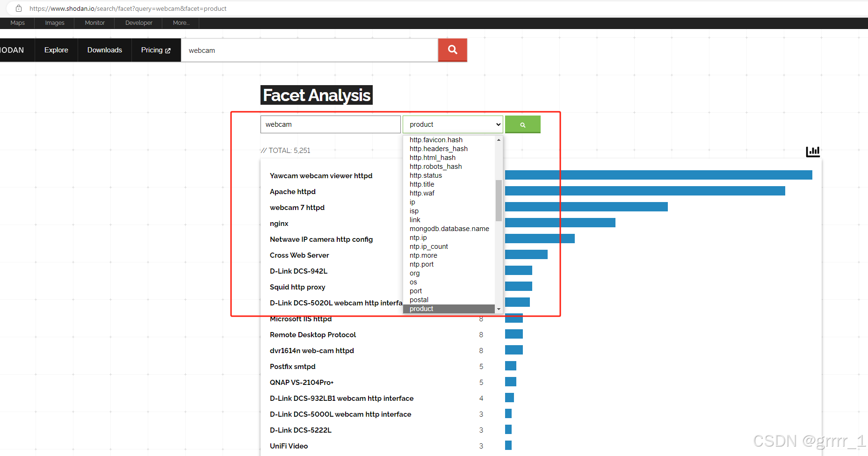Open the Monitor menu item

coord(94,23)
